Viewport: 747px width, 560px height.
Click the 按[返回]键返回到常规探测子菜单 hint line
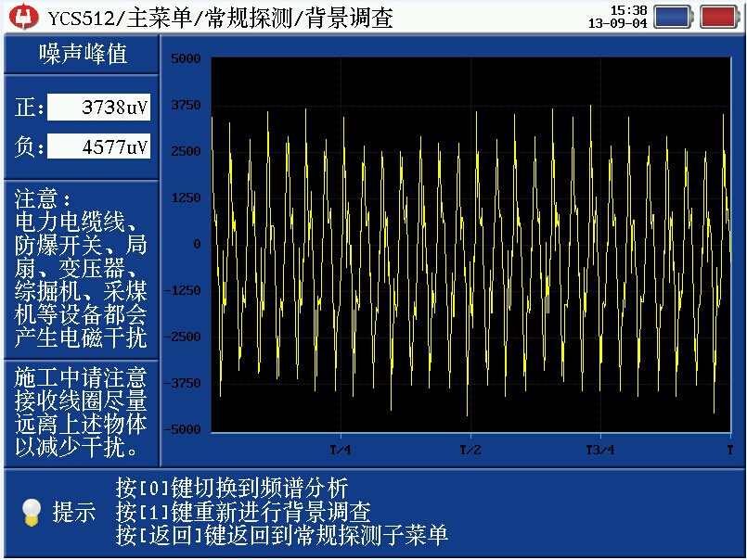point(282,535)
